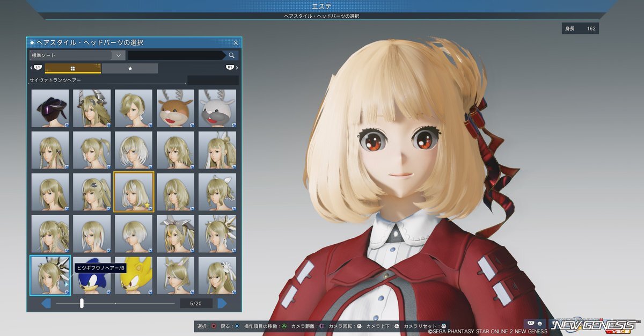Go to the next page with right arrow
Image resolution: width=644 pixels, height=336 pixels.
coord(222,304)
